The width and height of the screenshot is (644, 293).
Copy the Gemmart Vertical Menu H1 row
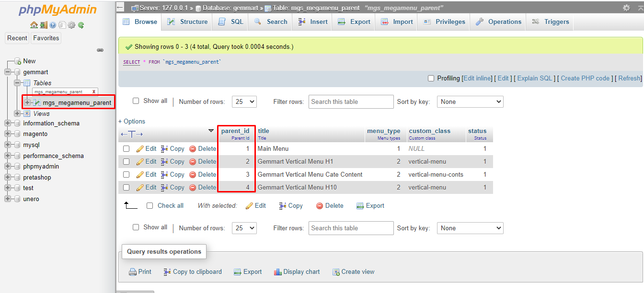coord(172,162)
